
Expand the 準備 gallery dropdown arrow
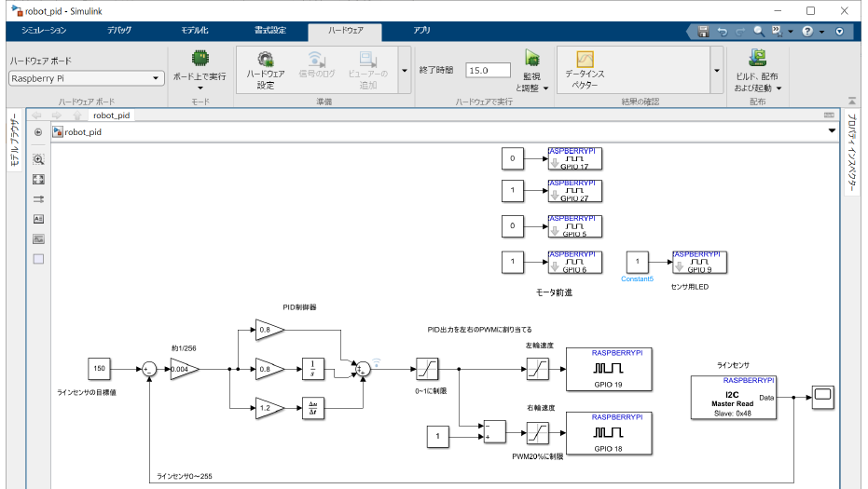[x=404, y=70]
